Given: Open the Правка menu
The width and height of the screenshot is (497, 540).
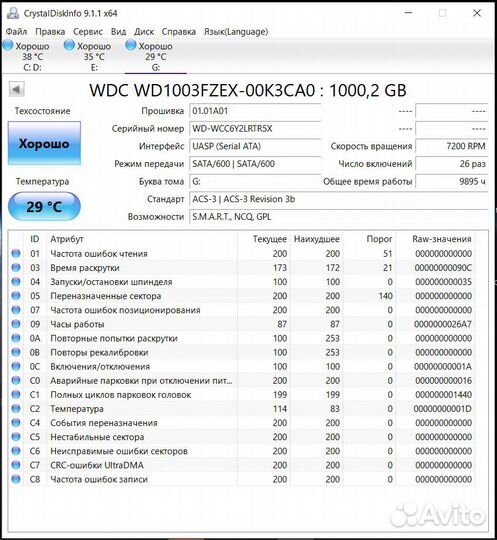Looking at the screenshot, I should (x=50, y=32).
